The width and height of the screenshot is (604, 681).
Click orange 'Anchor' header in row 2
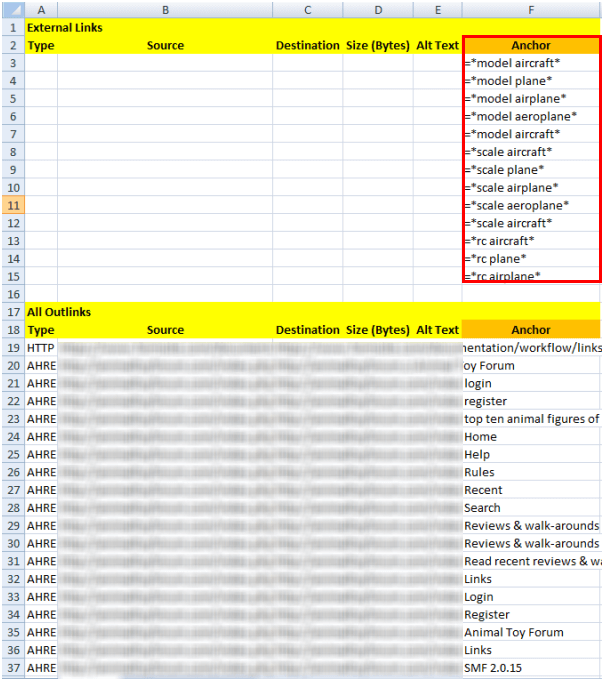531,45
